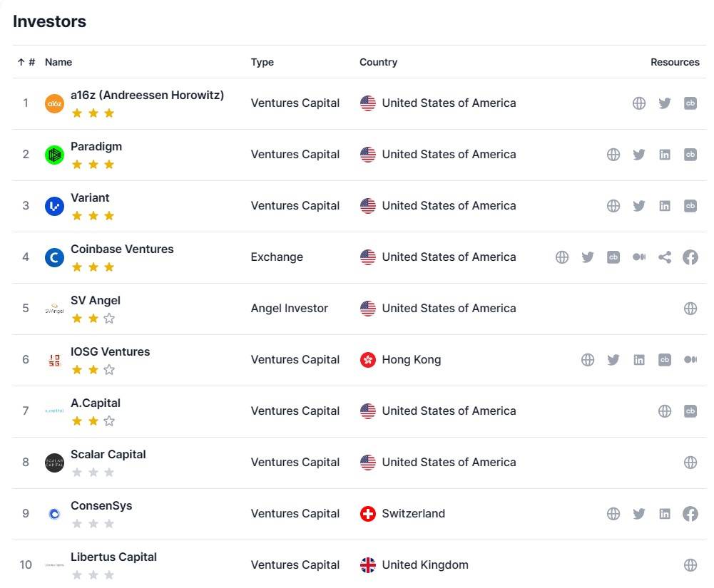The height and width of the screenshot is (588, 714).
Task: Sort table by Type column header
Action: pyautogui.click(x=262, y=62)
